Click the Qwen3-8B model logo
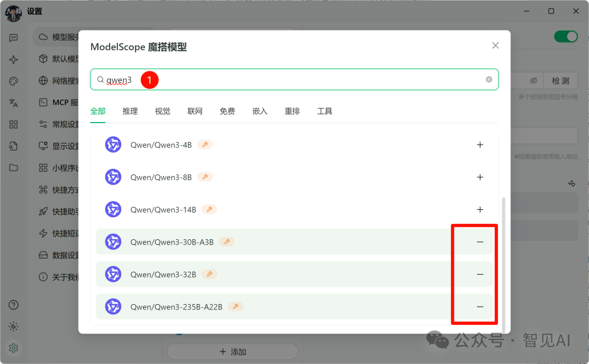 coord(113,177)
